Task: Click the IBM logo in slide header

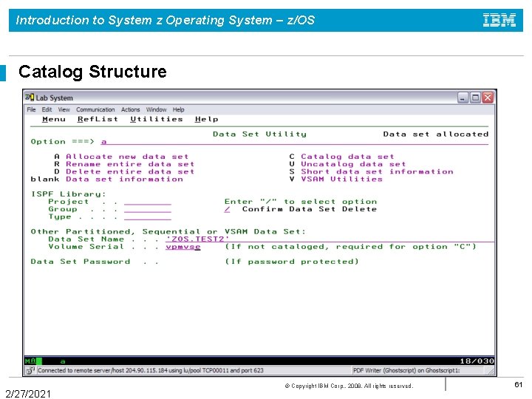Action: pyautogui.click(x=499, y=20)
